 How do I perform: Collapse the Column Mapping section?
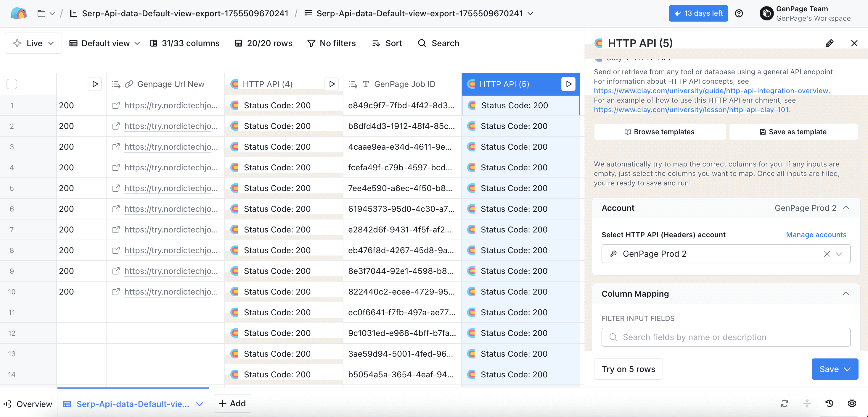click(846, 293)
